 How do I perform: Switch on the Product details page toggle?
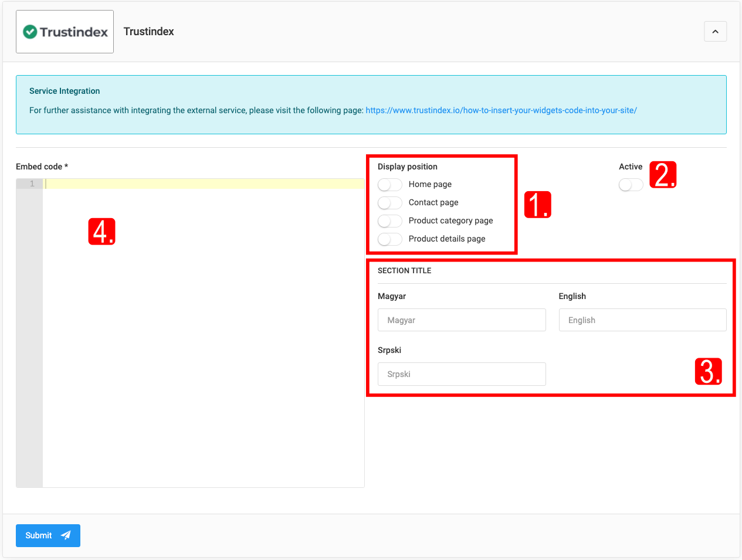pos(390,239)
